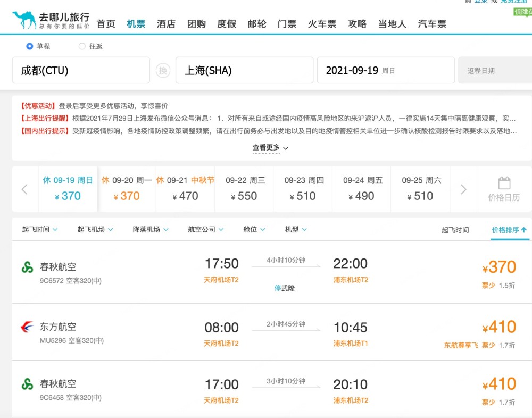Open 上海出行提醒 notice line

click(268, 119)
